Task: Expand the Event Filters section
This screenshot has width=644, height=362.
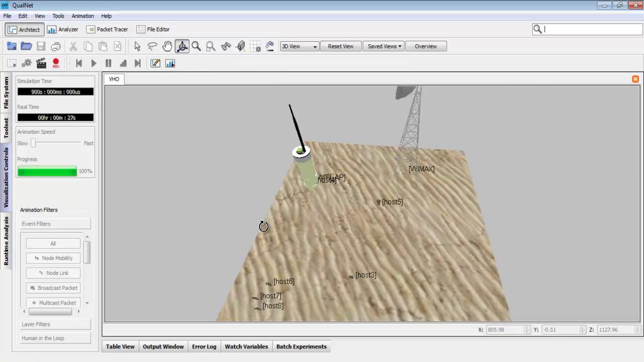Action: pyautogui.click(x=55, y=224)
